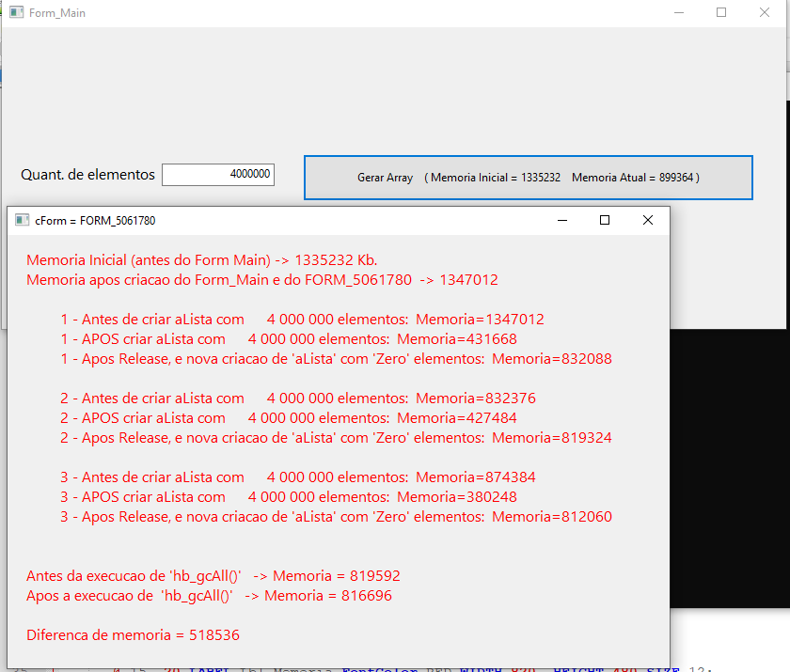
Task: Minimize the Form_Main window
Action: 678,13
